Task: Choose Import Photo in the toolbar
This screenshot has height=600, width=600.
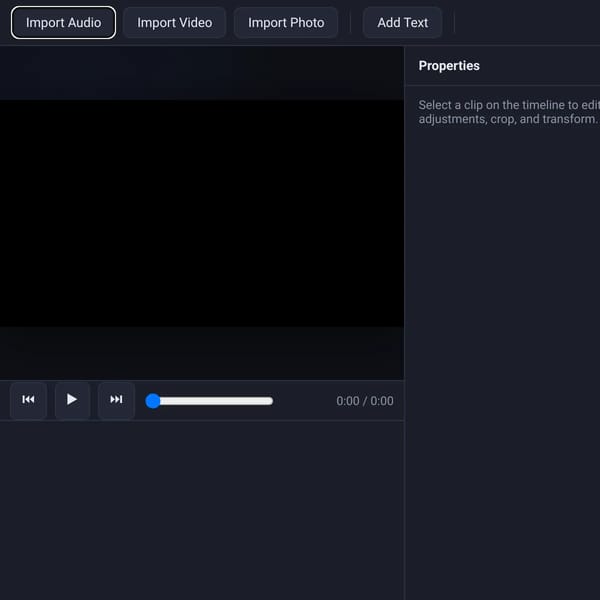Action: pos(286,23)
